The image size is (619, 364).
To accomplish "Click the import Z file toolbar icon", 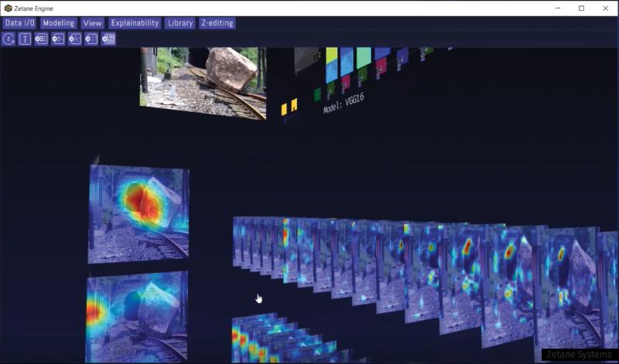I will click(25, 39).
